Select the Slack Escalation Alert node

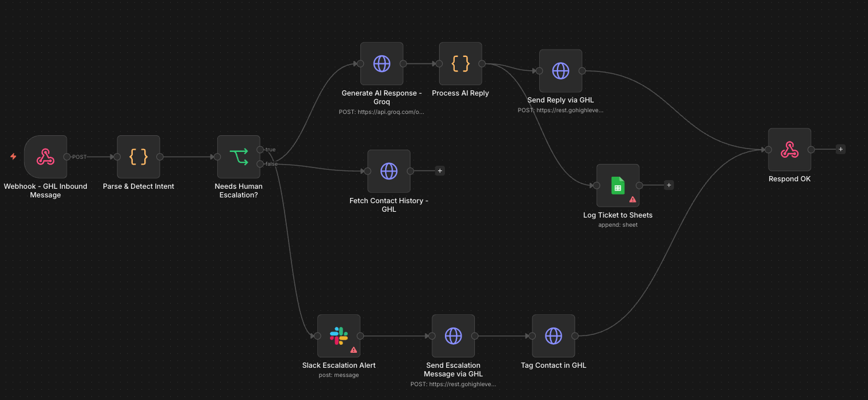339,336
